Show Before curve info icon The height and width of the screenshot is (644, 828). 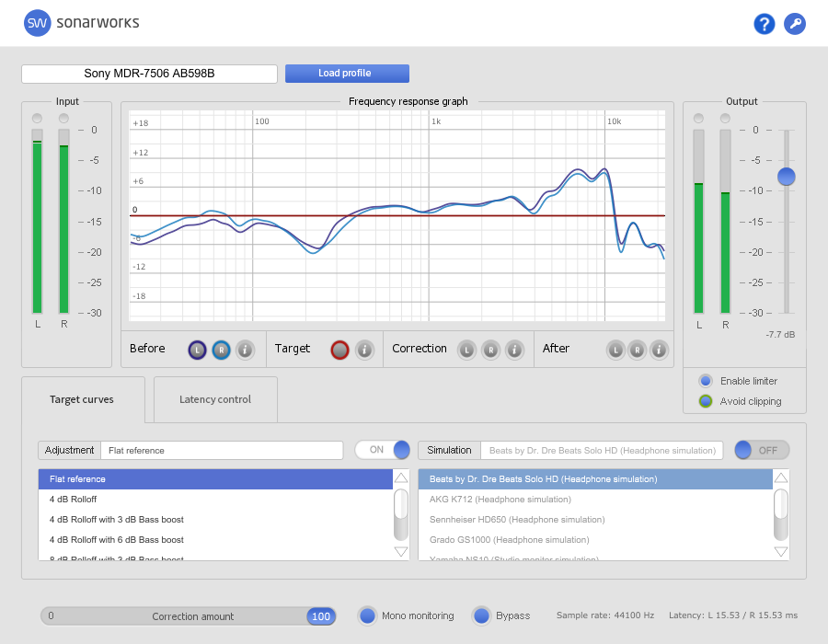(x=245, y=350)
